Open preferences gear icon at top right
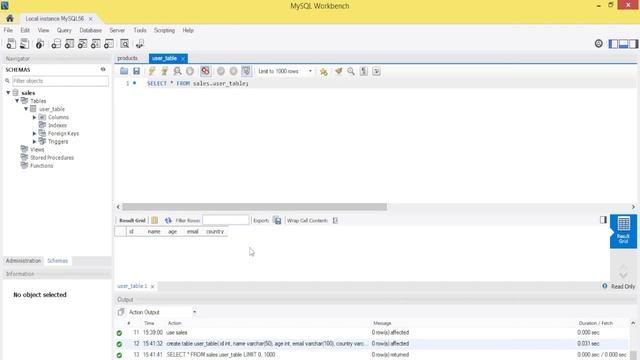Viewport: 640px width, 360px height. [598, 44]
